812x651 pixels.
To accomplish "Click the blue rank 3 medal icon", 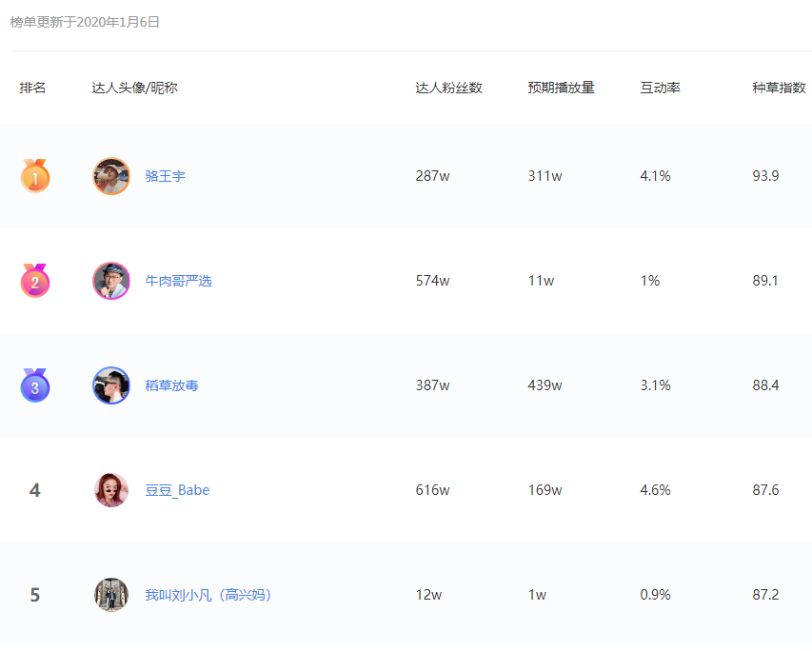I will click(34, 385).
